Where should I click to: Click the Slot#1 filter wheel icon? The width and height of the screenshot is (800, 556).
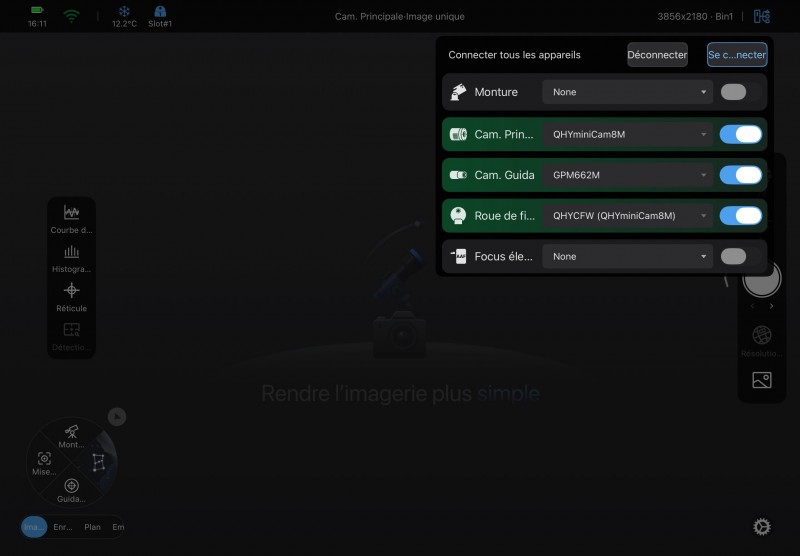[x=160, y=11]
